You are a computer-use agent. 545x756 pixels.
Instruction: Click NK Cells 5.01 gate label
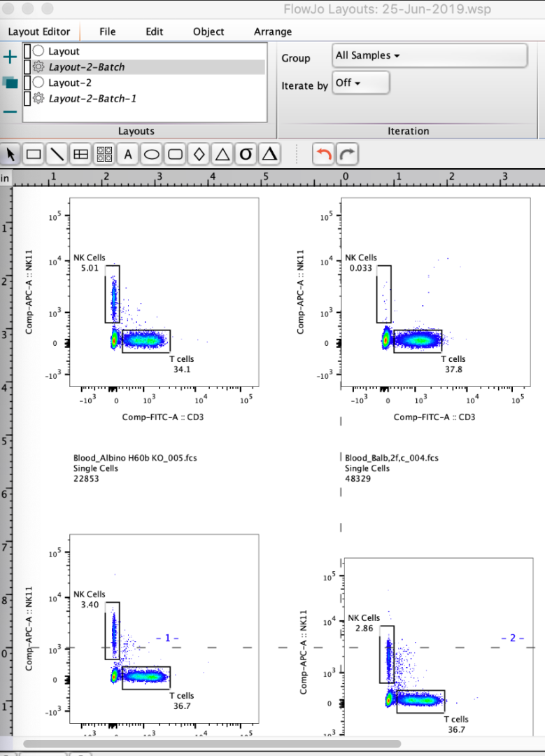[x=89, y=262]
